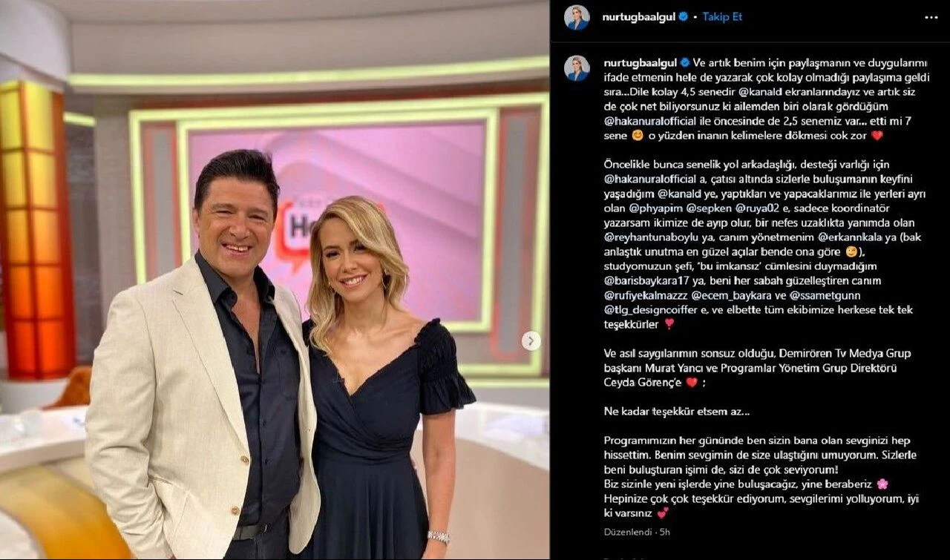This screenshot has height=560, width=950.
Task: Go to next photo with carousel arrow
Action: pyautogui.click(x=531, y=340)
